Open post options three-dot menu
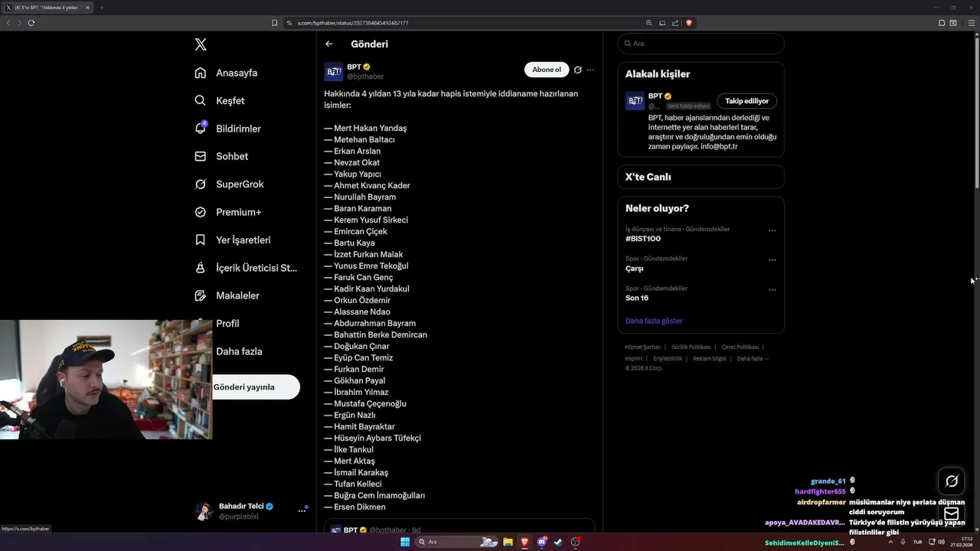Viewport: 980px width, 551px height. 590,70
